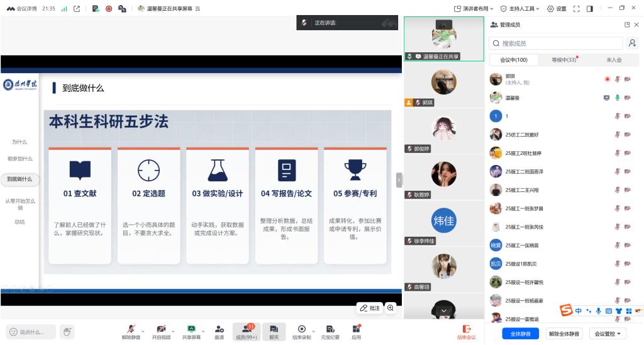Screen dimensions: 644x345
Task: Switch to the 等候中(33) tab
Action: pos(563,60)
